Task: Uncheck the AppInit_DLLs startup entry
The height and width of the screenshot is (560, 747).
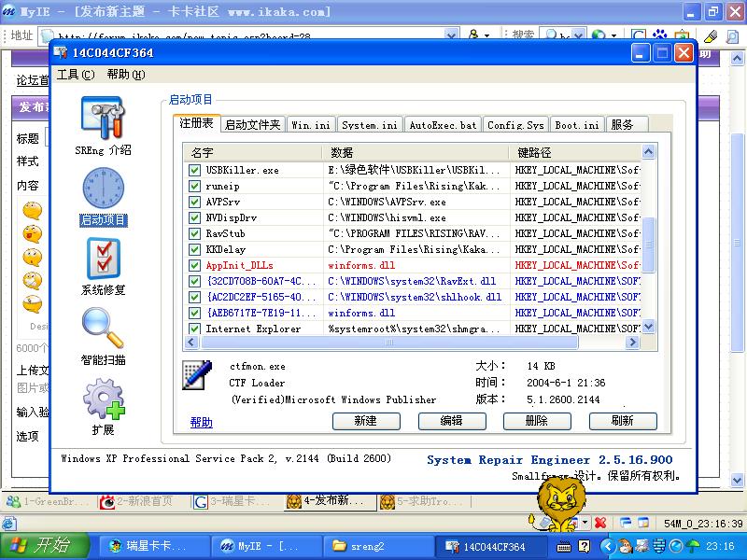Action: coord(194,265)
